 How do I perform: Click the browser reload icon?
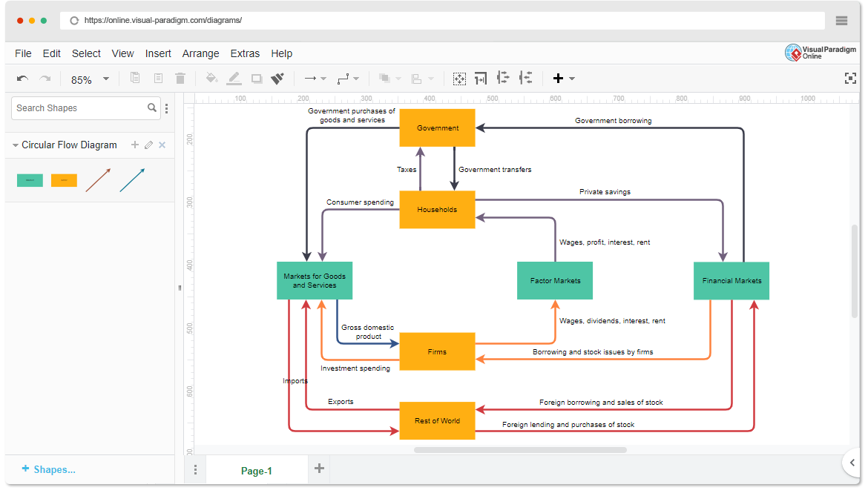[x=74, y=21]
